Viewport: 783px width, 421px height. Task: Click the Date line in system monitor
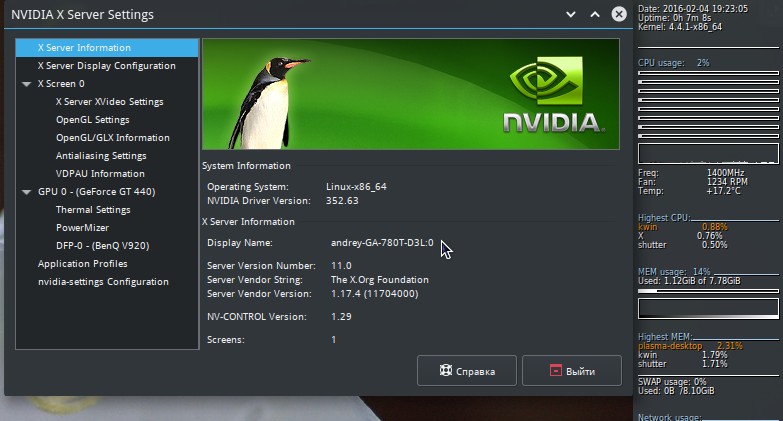pos(693,8)
